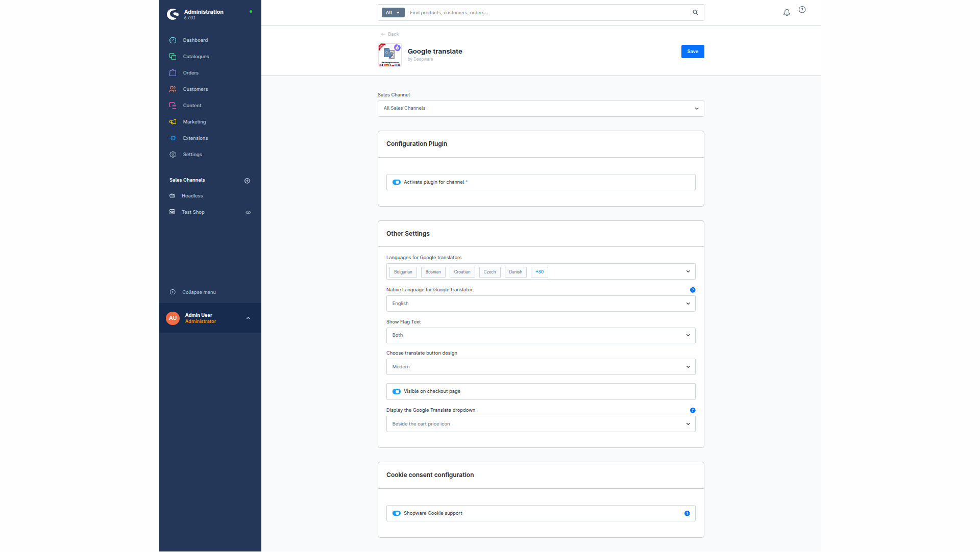Focus the Find products search field
Image resolution: width=980 pixels, height=552 pixels.
(549, 13)
